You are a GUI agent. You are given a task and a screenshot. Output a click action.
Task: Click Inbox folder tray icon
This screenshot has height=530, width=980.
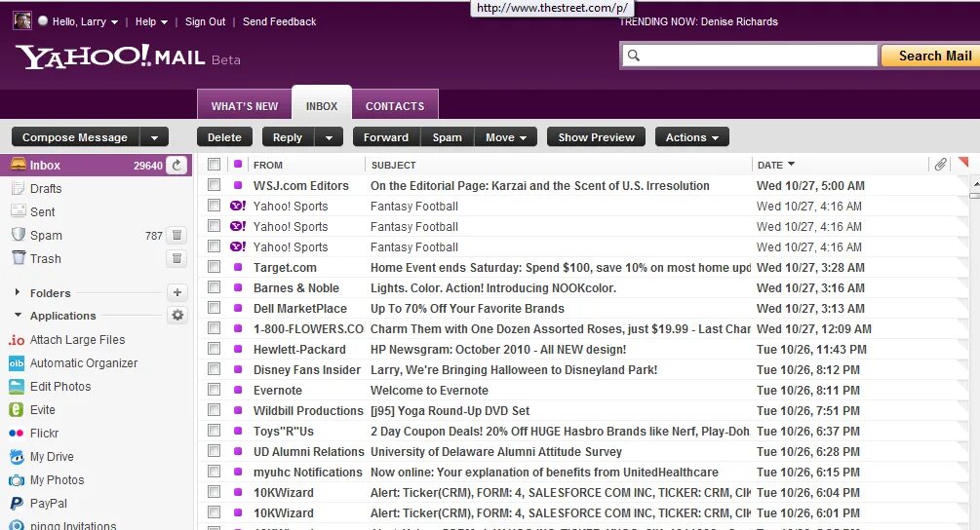[x=19, y=165]
